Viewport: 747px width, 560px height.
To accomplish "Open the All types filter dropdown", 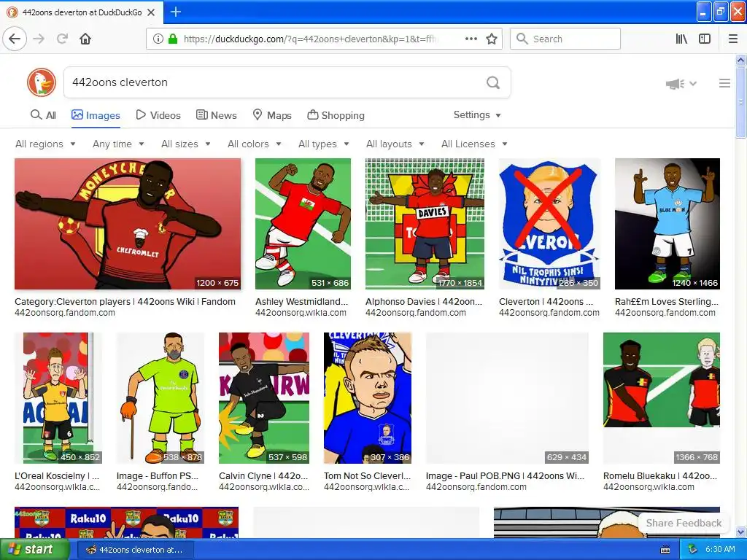I will point(324,144).
